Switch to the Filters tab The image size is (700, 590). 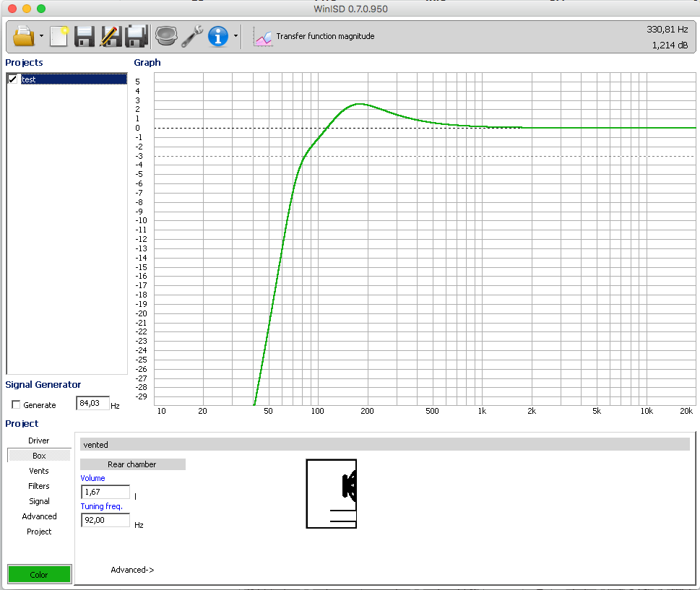pos(39,486)
